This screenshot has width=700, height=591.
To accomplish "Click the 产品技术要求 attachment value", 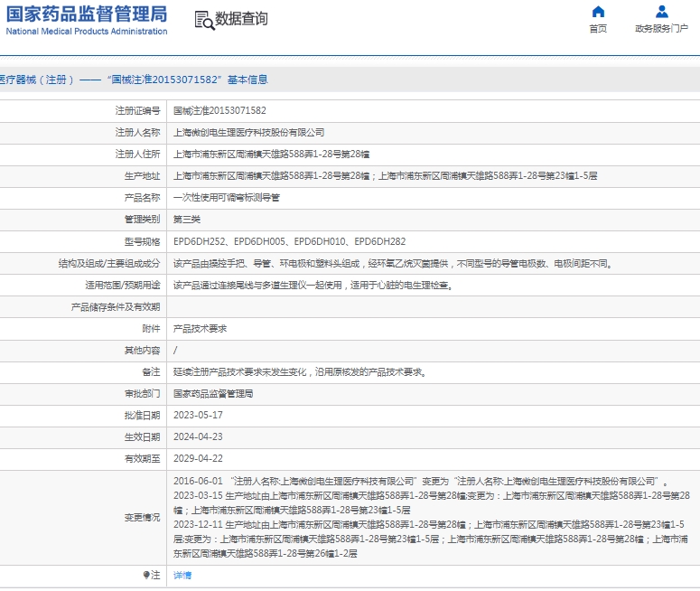I will (x=200, y=328).
